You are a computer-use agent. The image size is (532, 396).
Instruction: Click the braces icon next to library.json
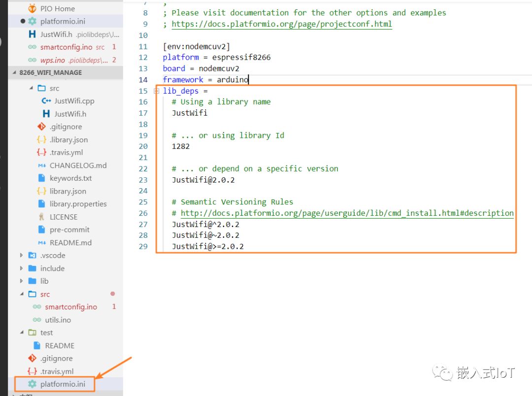[41, 191]
